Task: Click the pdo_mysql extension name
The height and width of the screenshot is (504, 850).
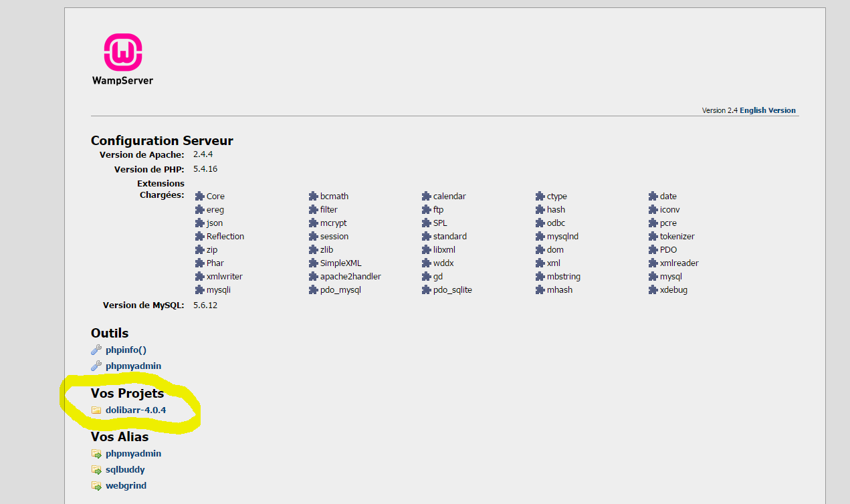Action: coord(340,289)
